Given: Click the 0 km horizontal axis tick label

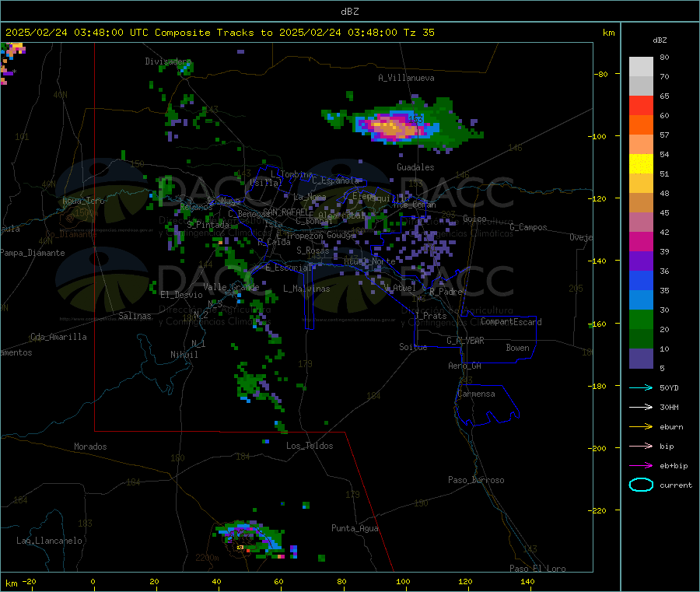Looking at the screenshot, I should [x=93, y=581].
